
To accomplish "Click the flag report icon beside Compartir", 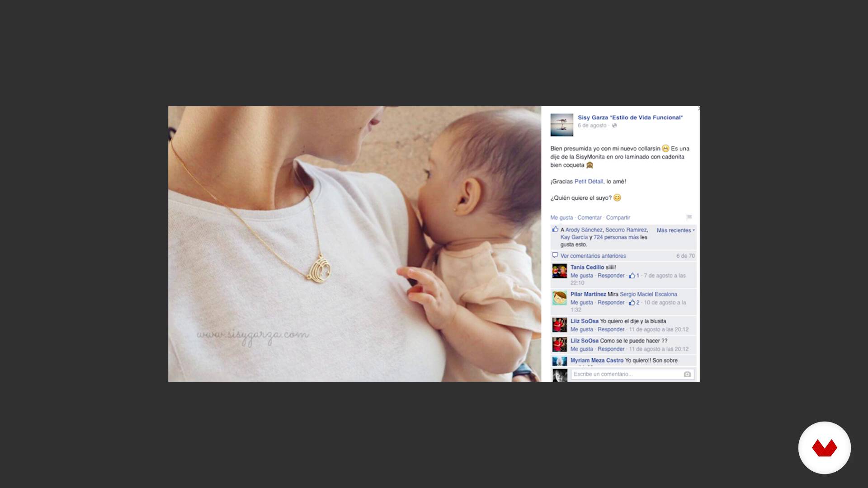I will click(x=689, y=217).
